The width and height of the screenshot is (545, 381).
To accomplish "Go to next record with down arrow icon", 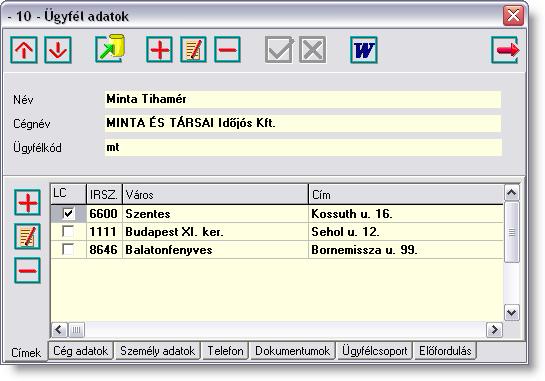I will (58, 50).
